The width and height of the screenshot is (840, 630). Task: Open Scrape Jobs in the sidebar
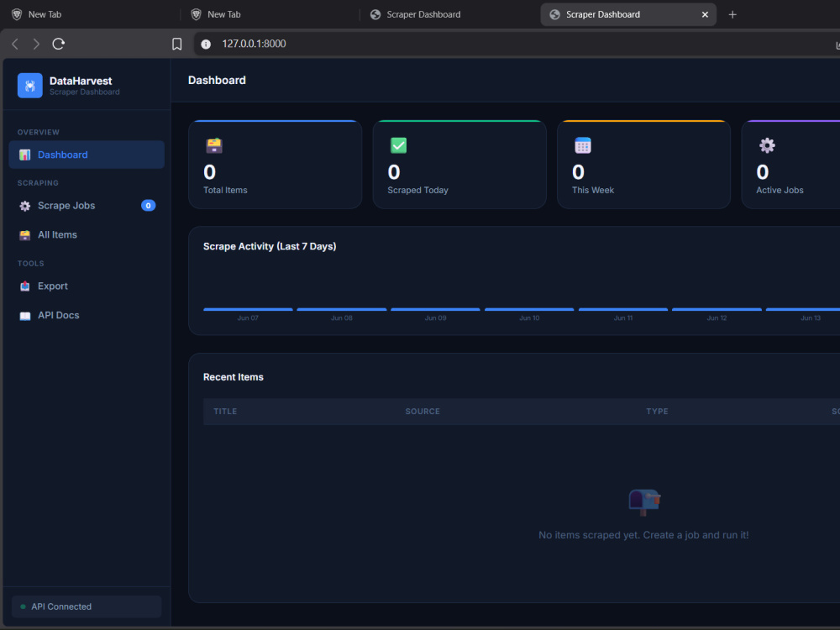(x=87, y=206)
